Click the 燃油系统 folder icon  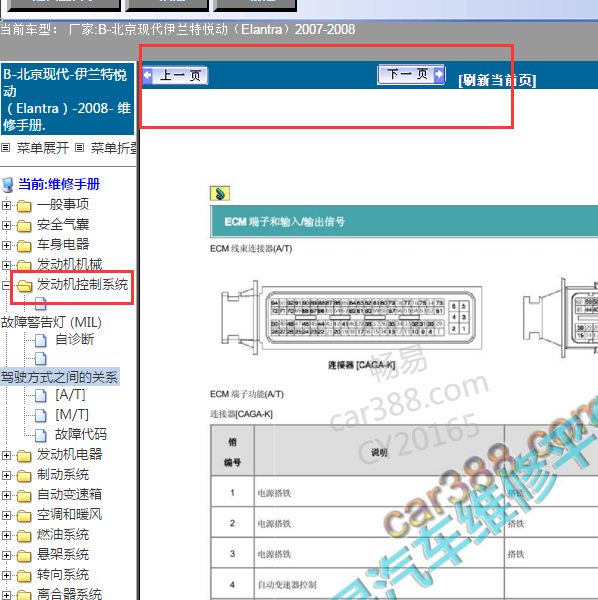click(x=24, y=536)
